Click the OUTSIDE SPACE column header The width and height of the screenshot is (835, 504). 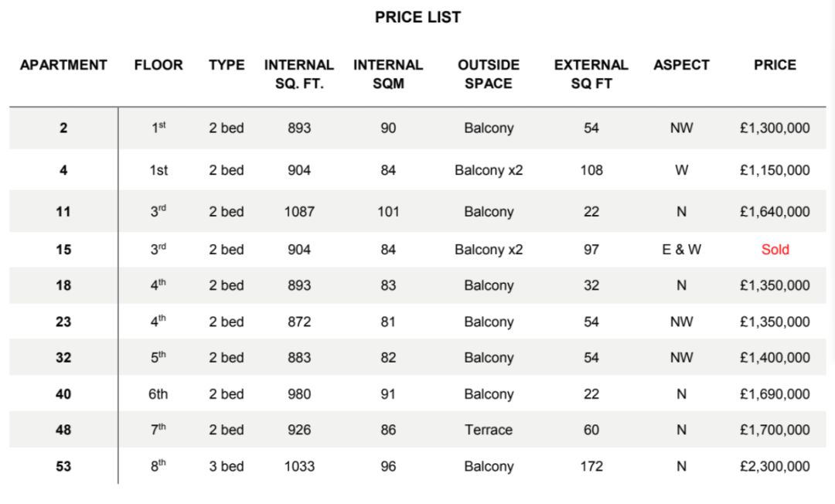coord(489,74)
